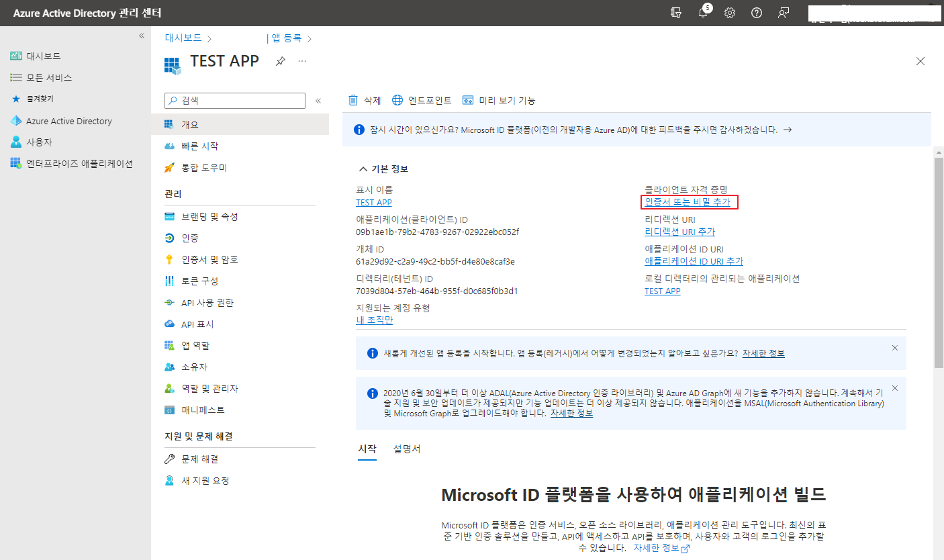The height and width of the screenshot is (560, 944).
Task: Click 리디렉션 URI 추가 link
Action: point(679,232)
